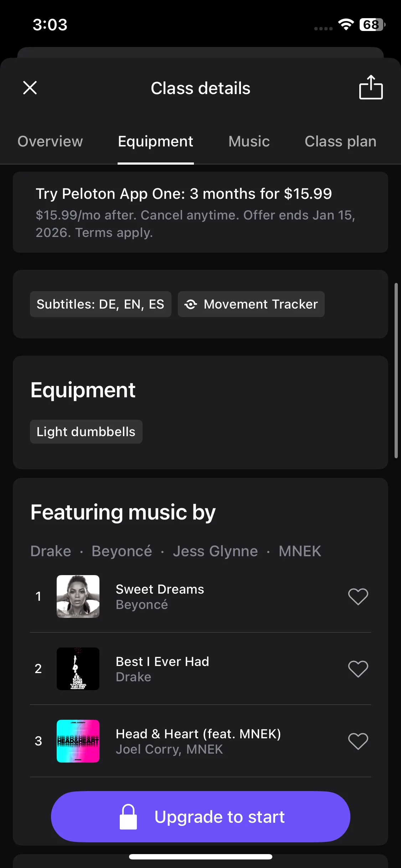Tap the Wi-Fi status icon
The image size is (401, 868).
[x=345, y=25]
